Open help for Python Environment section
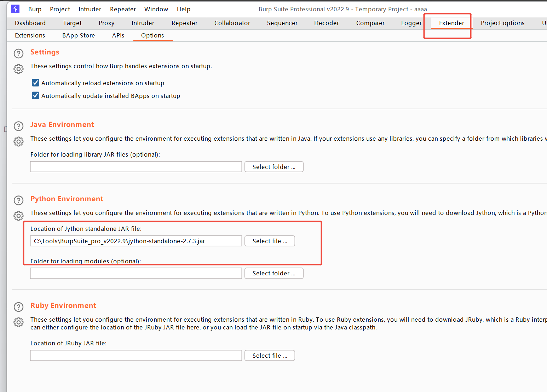Image resolution: width=547 pixels, height=392 pixels. pos(18,200)
